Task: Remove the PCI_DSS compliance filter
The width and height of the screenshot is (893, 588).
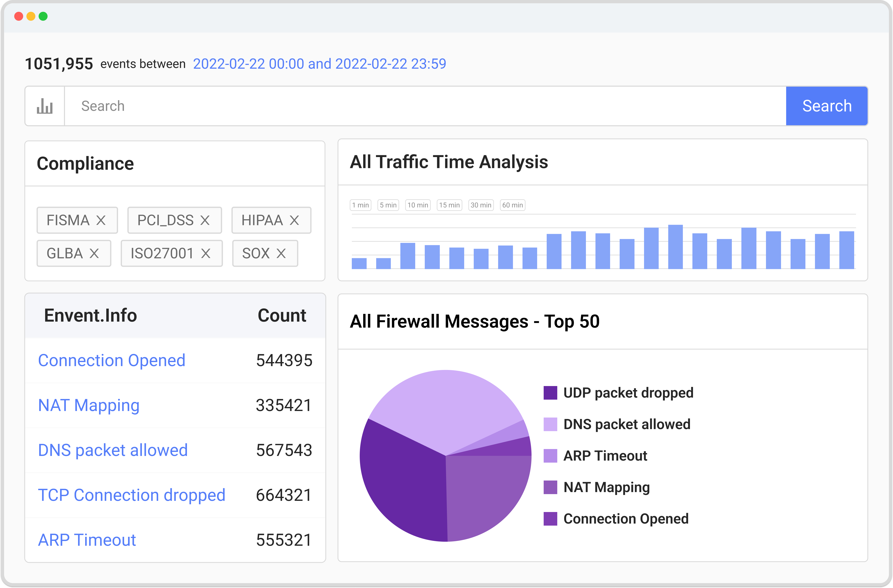Action: point(205,220)
